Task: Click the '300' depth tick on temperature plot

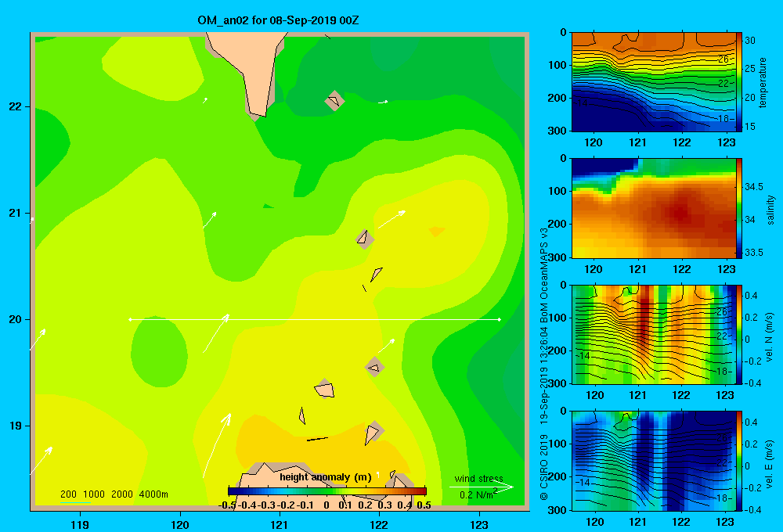Action: coord(557,131)
